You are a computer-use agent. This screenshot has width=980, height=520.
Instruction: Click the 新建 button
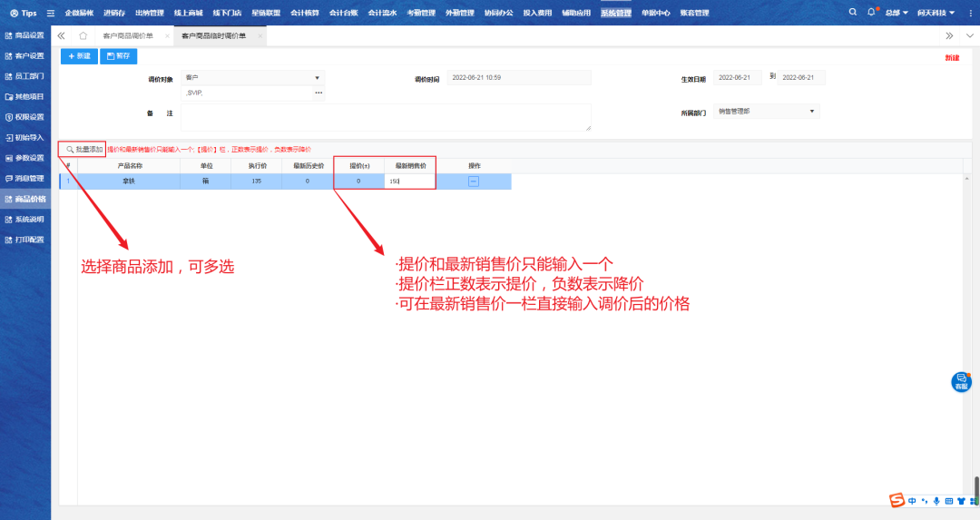(x=79, y=56)
